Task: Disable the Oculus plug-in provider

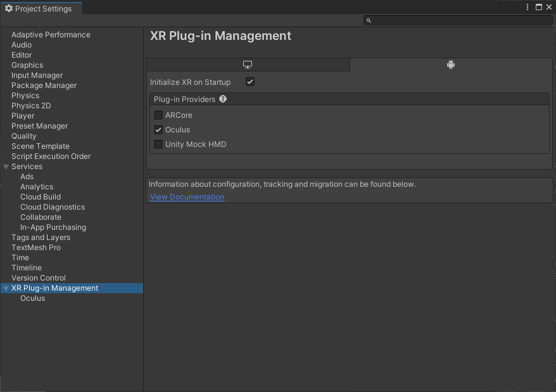Action: pos(158,129)
